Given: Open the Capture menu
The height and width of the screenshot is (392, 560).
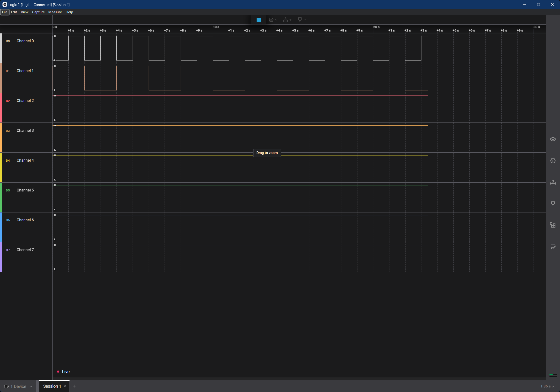Looking at the screenshot, I should coord(38,12).
